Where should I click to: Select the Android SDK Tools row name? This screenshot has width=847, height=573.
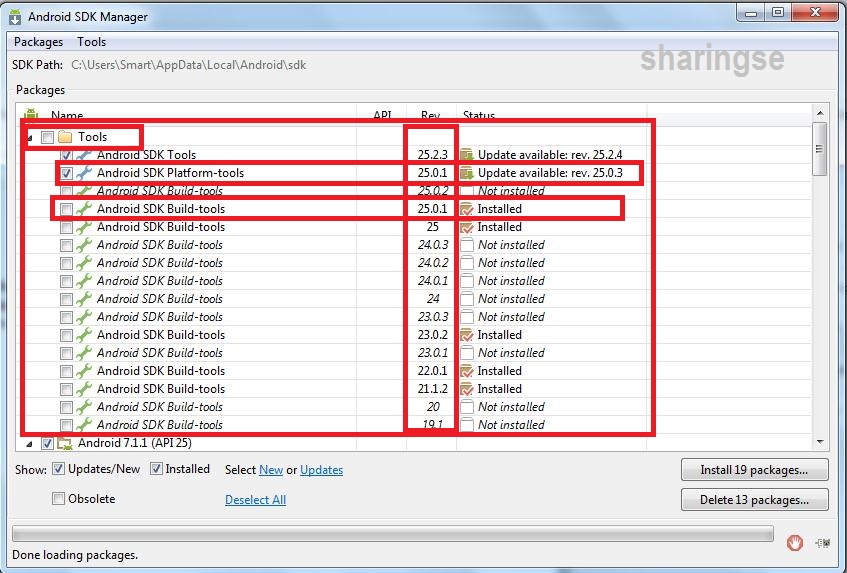pyautogui.click(x=146, y=155)
